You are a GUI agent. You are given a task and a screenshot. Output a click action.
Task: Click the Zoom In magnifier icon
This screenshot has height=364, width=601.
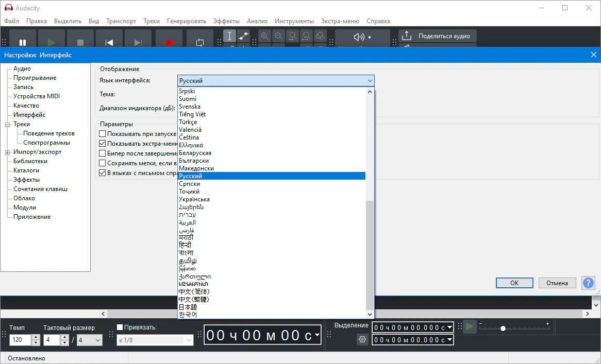264,36
